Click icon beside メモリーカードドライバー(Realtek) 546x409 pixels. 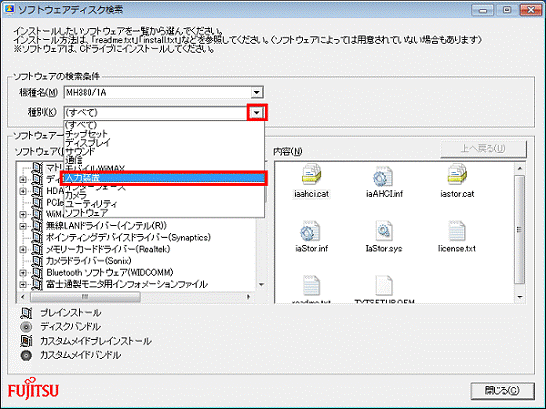tap(37, 249)
